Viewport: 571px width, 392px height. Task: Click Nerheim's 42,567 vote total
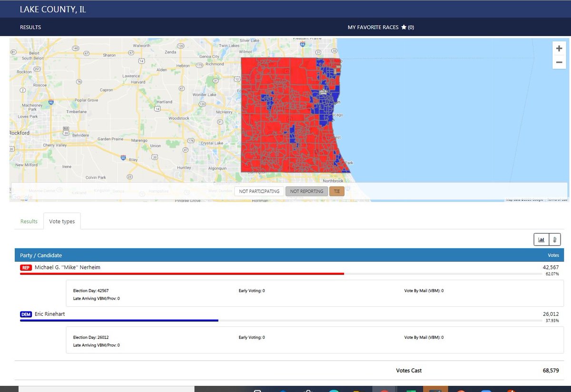pyautogui.click(x=551, y=267)
